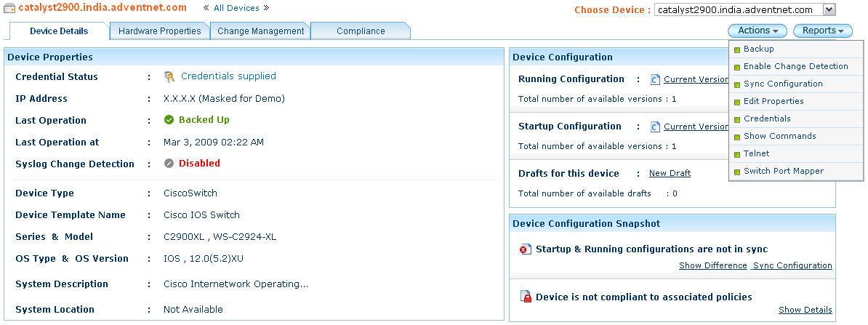868x325 pixels.
Task: Open the Choose Device dropdown
Action: [829, 9]
